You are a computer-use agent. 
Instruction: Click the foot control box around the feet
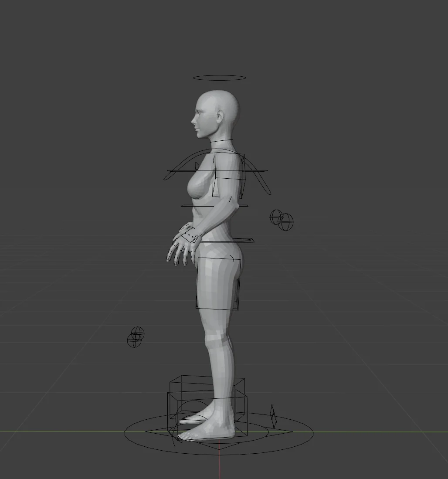pyautogui.click(x=207, y=392)
